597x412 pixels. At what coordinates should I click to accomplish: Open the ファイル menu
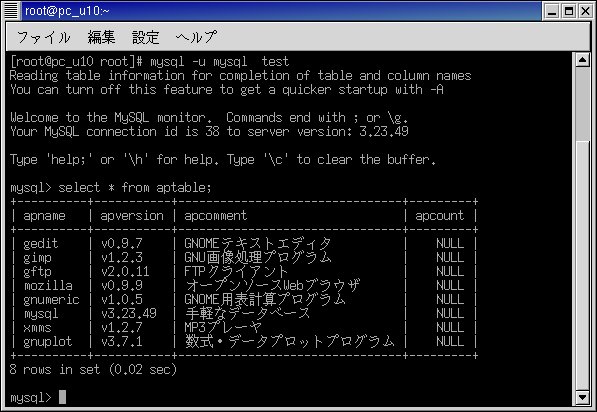point(44,37)
